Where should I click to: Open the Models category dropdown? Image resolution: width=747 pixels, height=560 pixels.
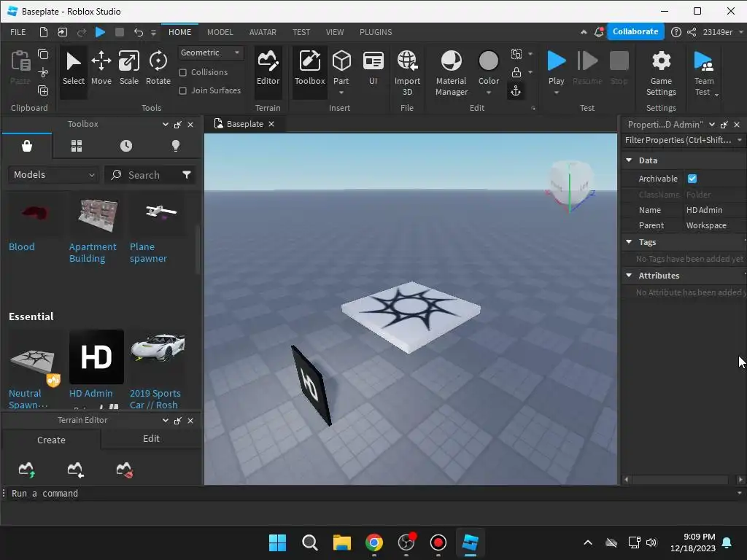[x=54, y=175]
